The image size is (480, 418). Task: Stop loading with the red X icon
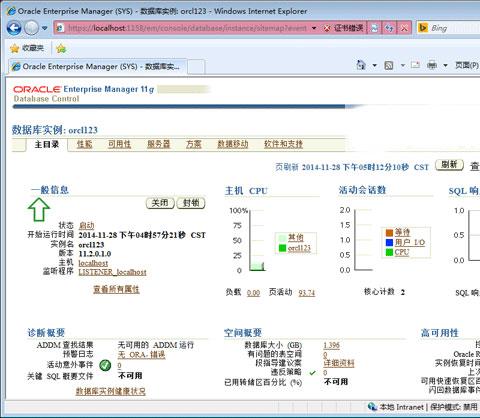(404, 28)
